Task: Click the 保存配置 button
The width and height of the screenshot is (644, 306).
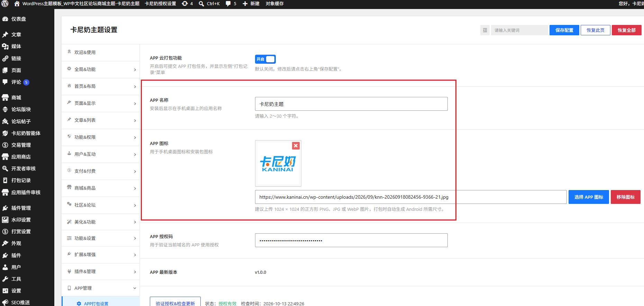Action: (564, 30)
